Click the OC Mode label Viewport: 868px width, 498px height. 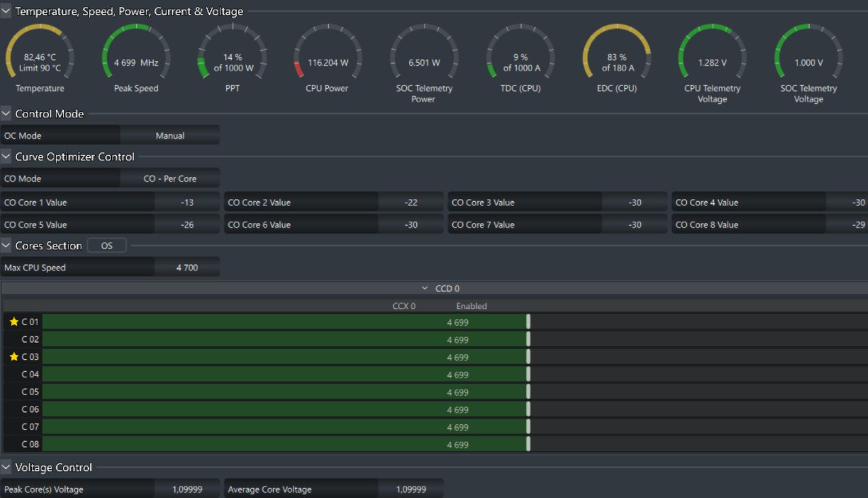pos(23,136)
